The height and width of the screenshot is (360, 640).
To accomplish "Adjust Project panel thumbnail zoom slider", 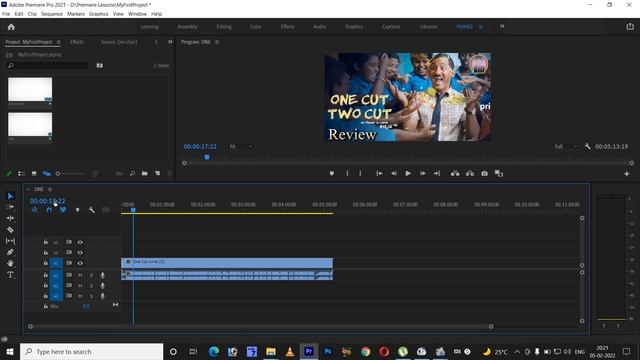I will [x=58, y=173].
